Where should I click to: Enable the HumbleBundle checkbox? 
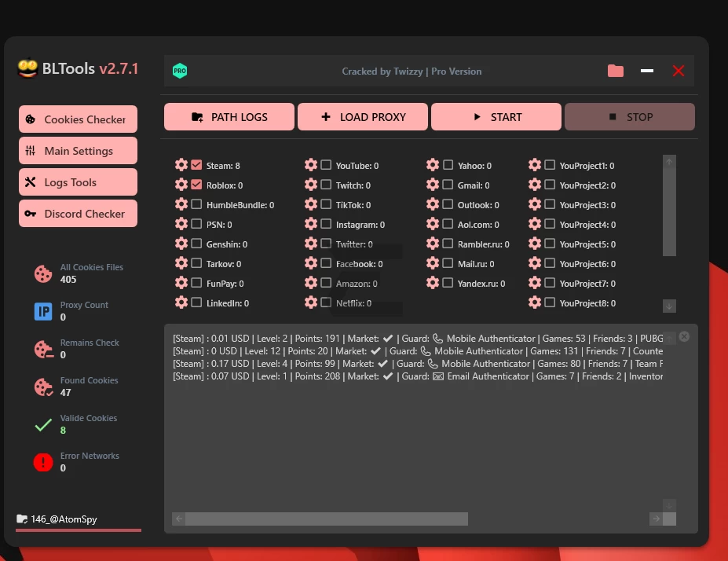[196, 203]
